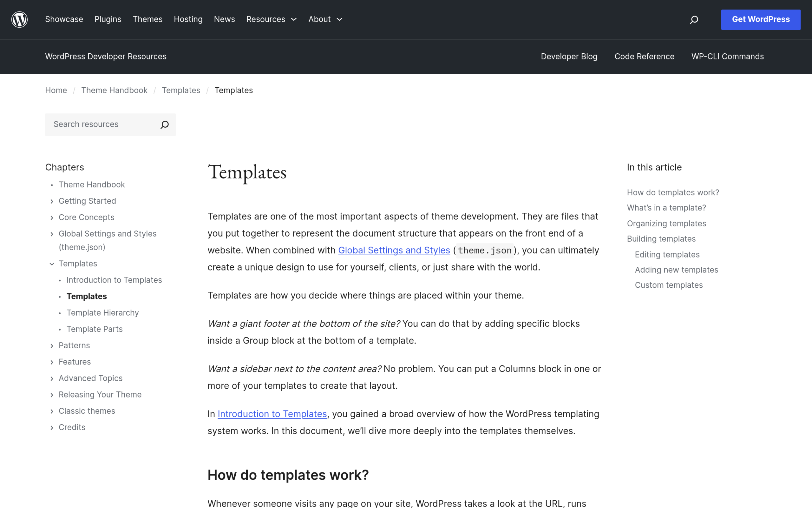This screenshot has width=812, height=508.
Task: Click the theme.json inline code text
Action: (485, 251)
